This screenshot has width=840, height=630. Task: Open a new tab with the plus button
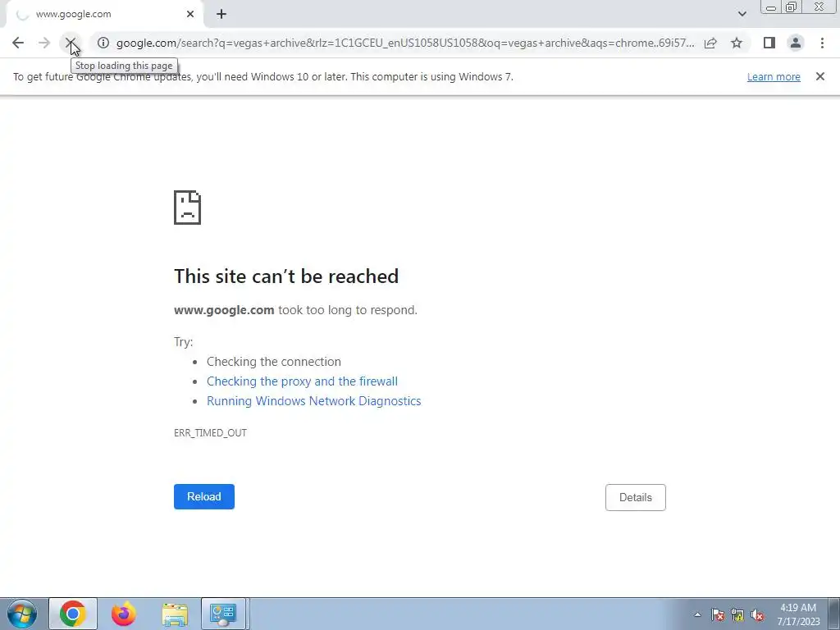click(221, 15)
